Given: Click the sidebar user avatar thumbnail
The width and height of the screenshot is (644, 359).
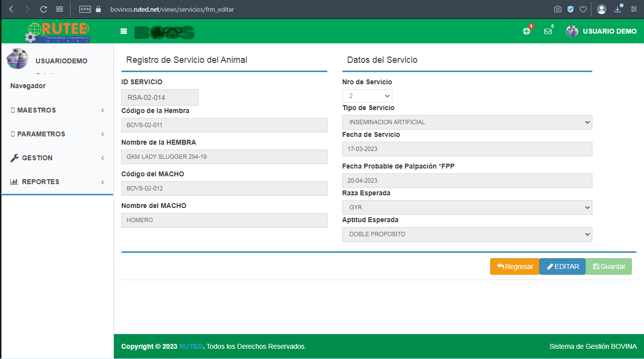Looking at the screenshot, I should click(x=17, y=59).
